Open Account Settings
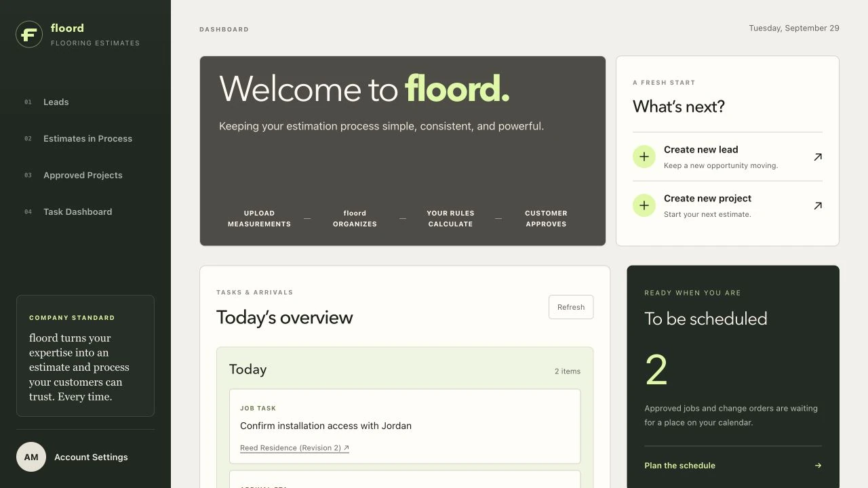The height and width of the screenshot is (488, 868). click(x=91, y=457)
